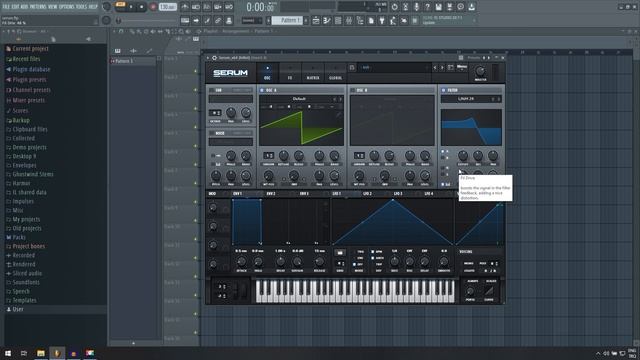640x360 pixels.
Task: Toggle the FILTER enable switch
Action: point(443,90)
